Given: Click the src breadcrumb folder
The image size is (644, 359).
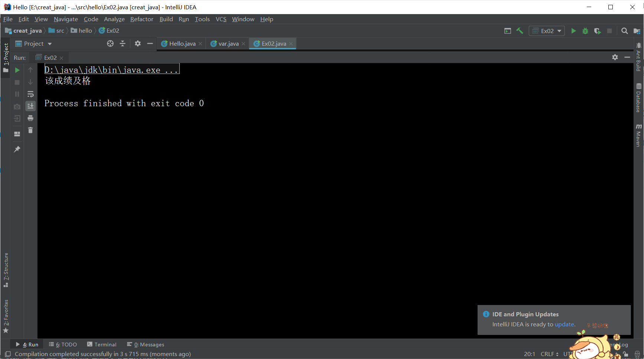Looking at the screenshot, I should 56,30.
